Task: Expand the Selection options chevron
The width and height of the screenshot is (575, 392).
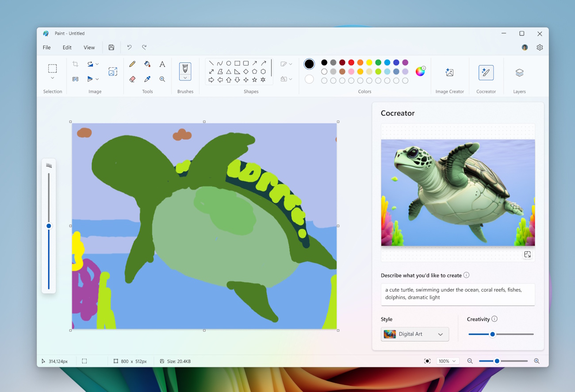Action: pyautogui.click(x=52, y=78)
